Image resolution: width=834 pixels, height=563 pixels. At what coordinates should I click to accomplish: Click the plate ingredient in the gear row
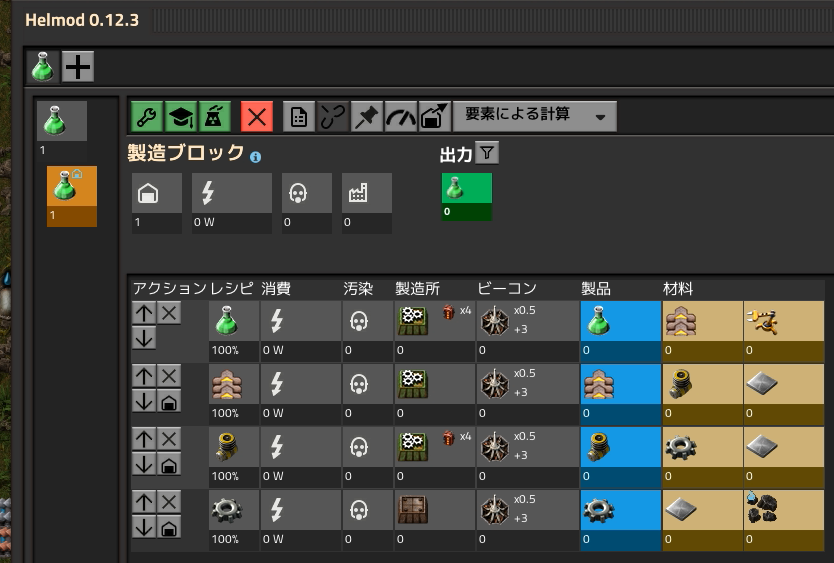[702, 520]
